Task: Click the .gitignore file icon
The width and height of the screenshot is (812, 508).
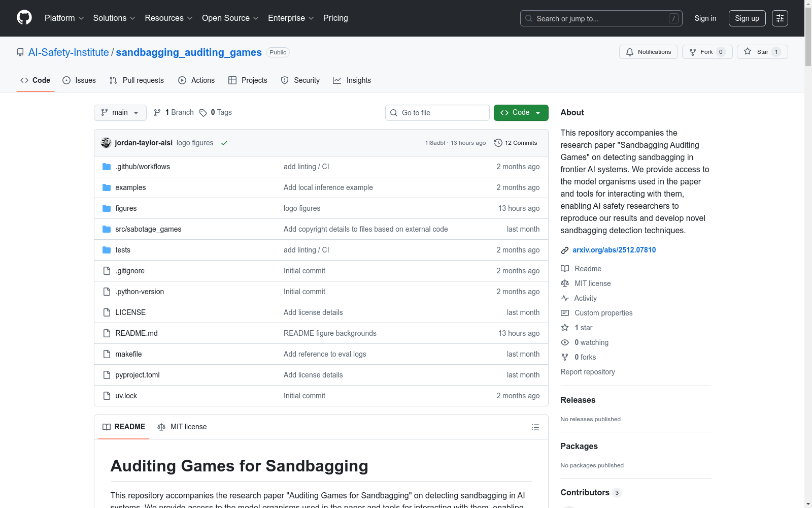Action: point(107,271)
